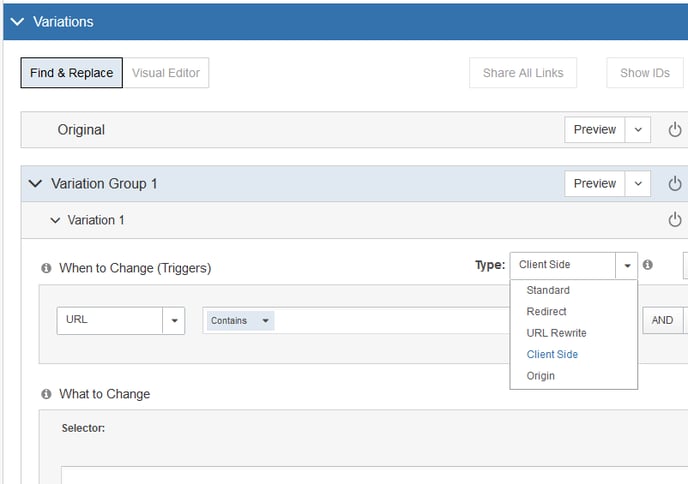The width and height of the screenshot is (688, 484).
Task: Select Redirect from the Type list
Action: (546, 312)
